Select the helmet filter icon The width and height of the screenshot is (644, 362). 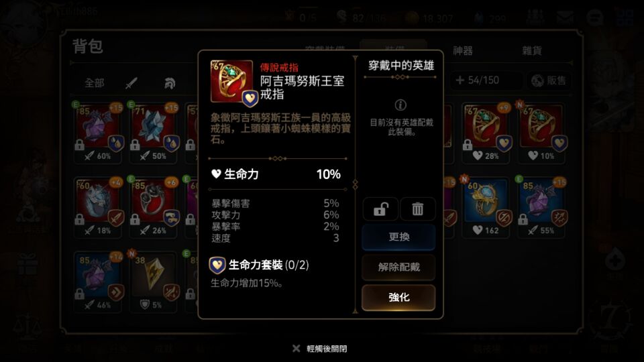[170, 83]
